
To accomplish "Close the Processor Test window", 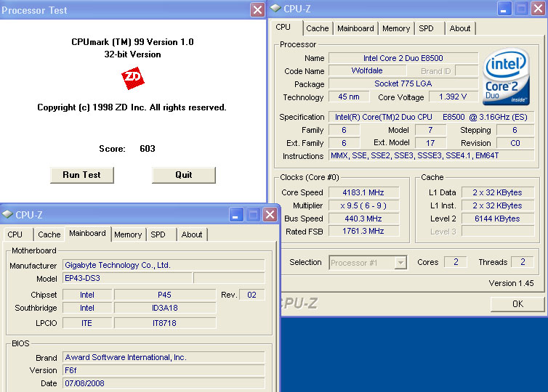I will (257, 9).
